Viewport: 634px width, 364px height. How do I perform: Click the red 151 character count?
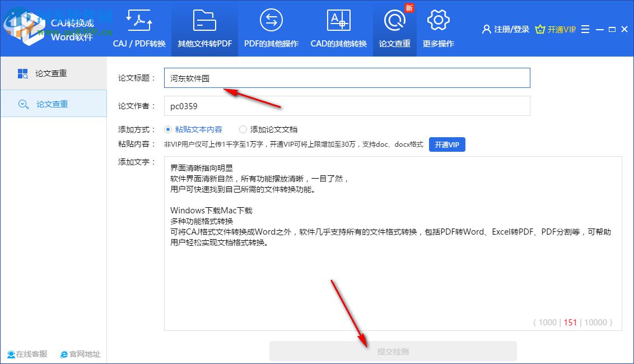tap(570, 323)
